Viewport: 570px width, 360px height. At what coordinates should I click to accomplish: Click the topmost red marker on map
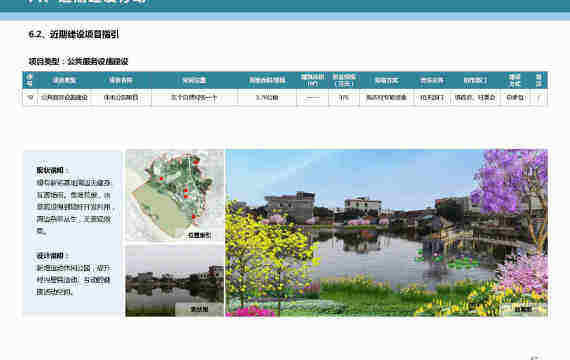click(196, 162)
